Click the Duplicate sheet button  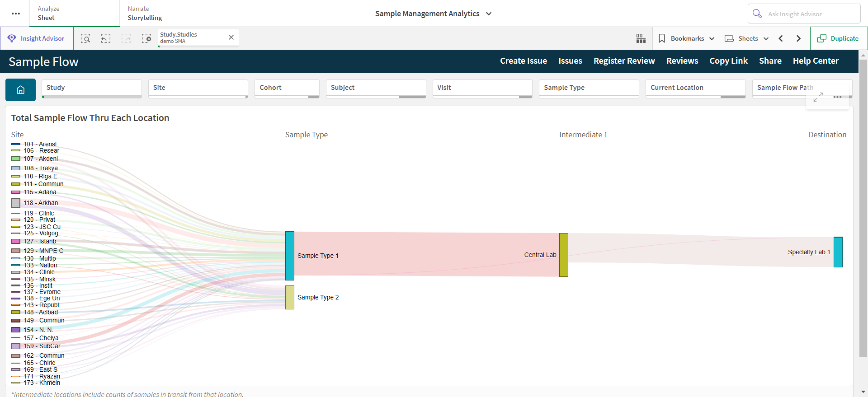point(839,38)
